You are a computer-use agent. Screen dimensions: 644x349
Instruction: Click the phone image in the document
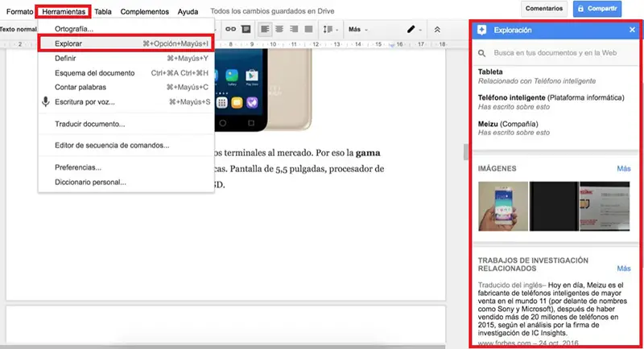(x=263, y=89)
